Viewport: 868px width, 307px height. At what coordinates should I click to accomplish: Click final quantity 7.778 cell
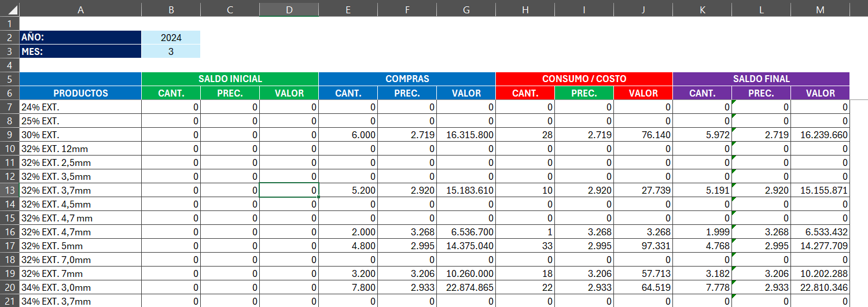tap(702, 287)
